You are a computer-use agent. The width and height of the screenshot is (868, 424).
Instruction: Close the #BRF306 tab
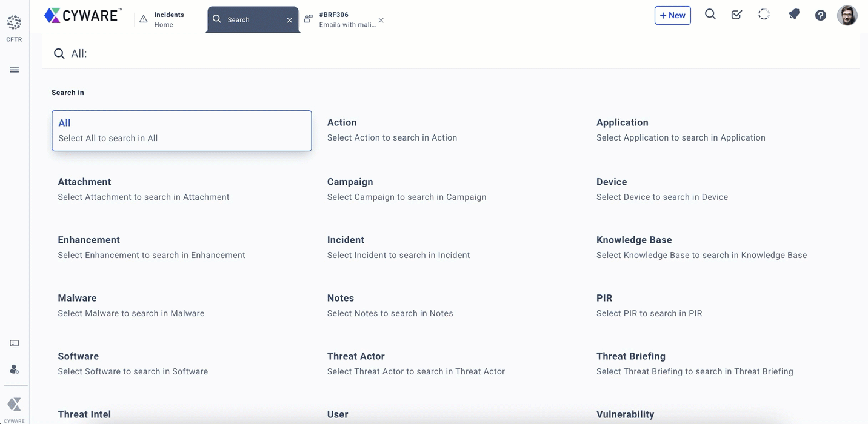point(381,21)
